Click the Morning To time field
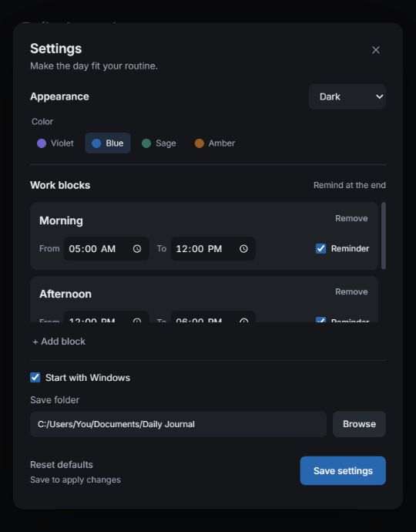Image resolution: width=416 pixels, height=532 pixels. pos(213,249)
